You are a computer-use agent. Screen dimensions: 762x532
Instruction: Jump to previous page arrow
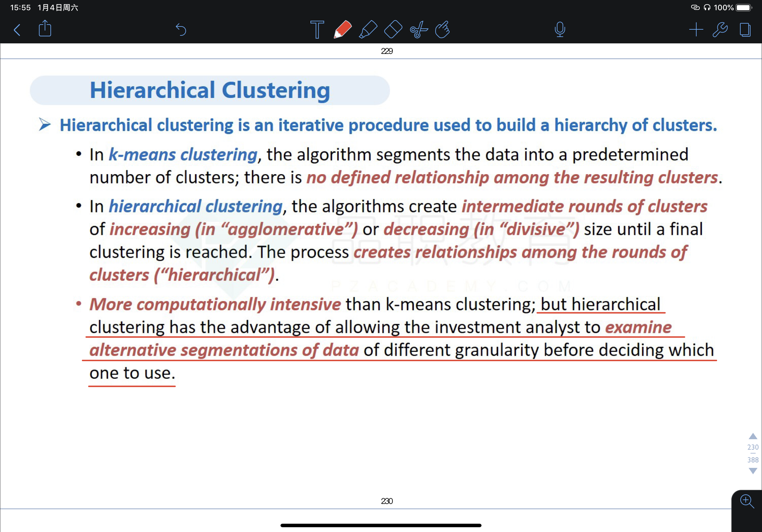(x=753, y=436)
